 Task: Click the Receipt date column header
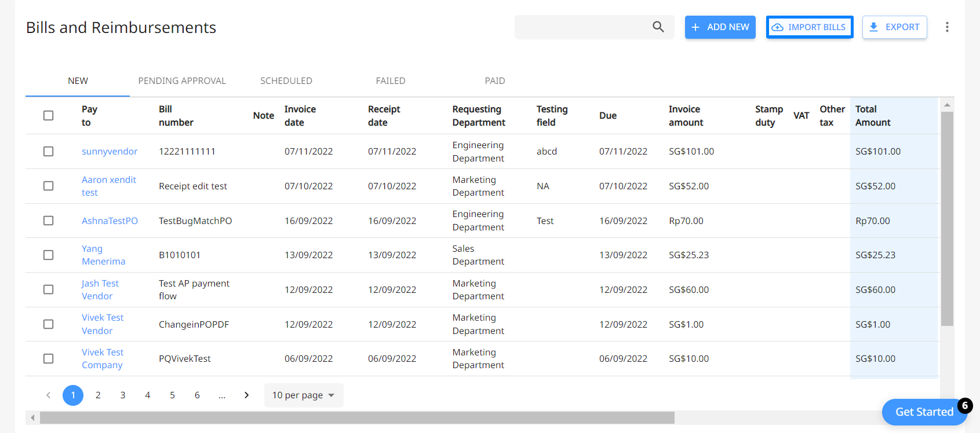pos(384,116)
